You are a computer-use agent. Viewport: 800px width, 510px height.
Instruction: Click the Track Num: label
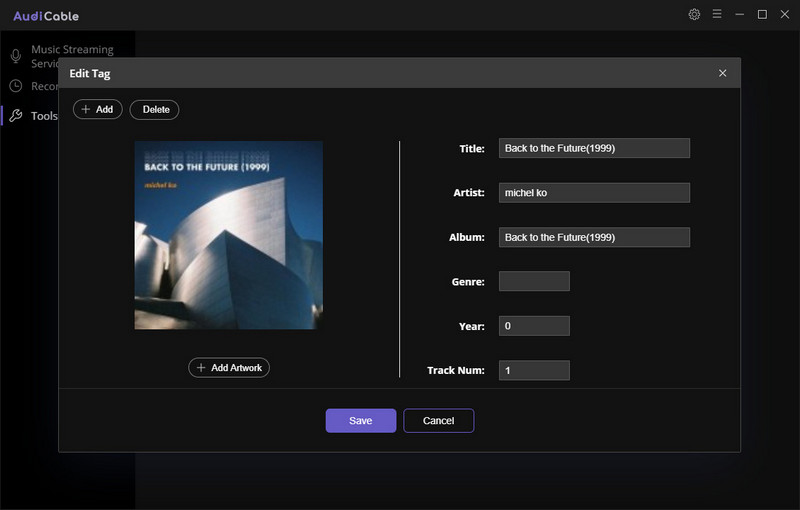(456, 370)
